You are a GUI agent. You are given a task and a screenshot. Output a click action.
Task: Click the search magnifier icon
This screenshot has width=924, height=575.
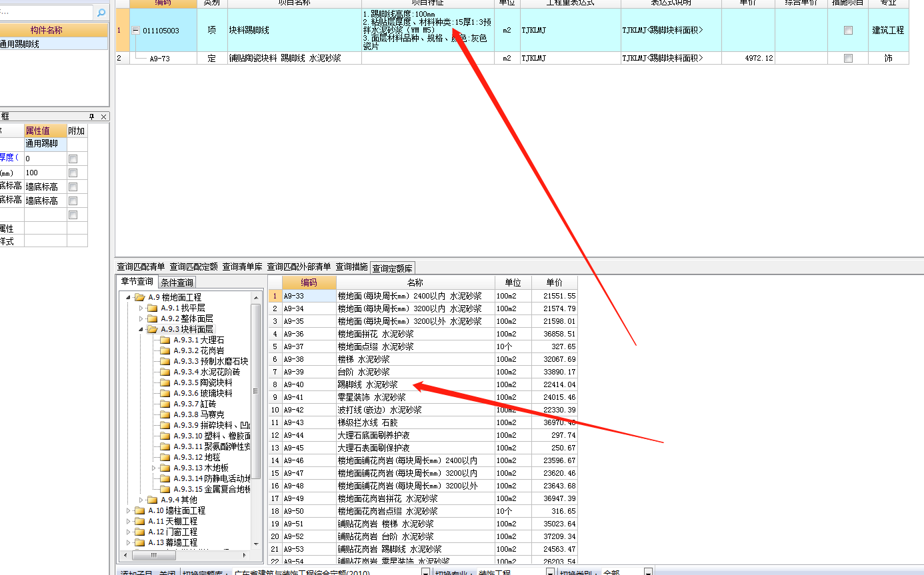pyautogui.click(x=101, y=13)
